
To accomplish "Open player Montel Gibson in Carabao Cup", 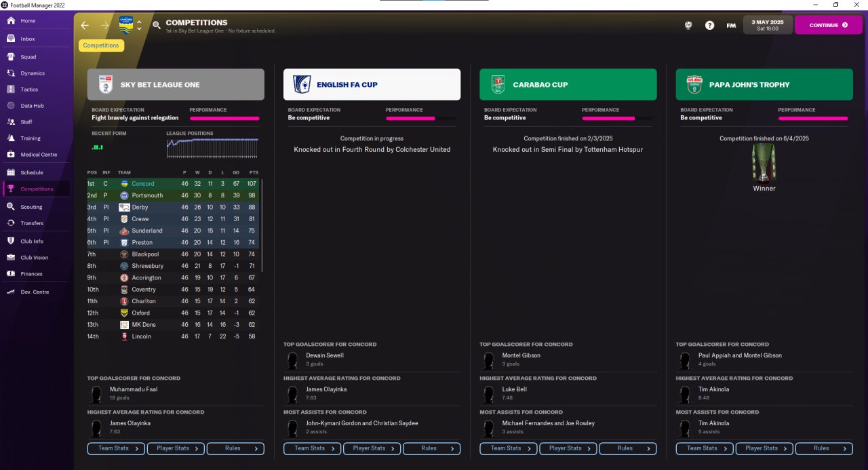I will (521, 355).
